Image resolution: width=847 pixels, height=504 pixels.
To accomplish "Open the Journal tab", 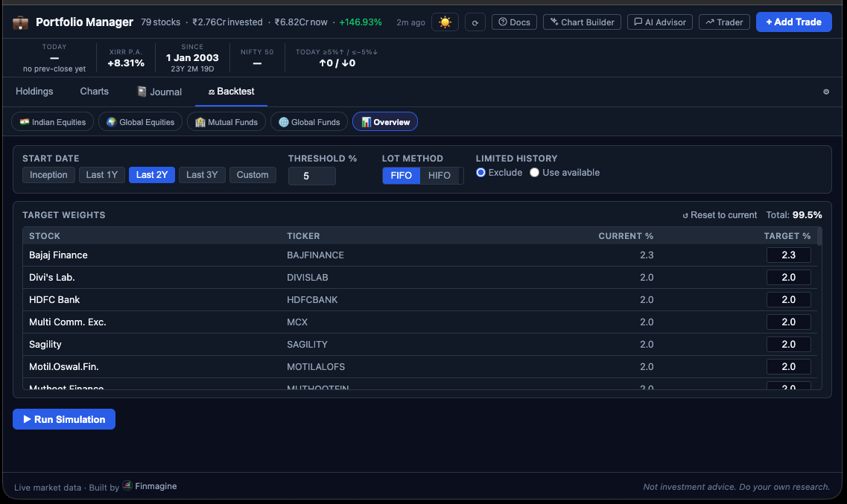I will tap(159, 92).
